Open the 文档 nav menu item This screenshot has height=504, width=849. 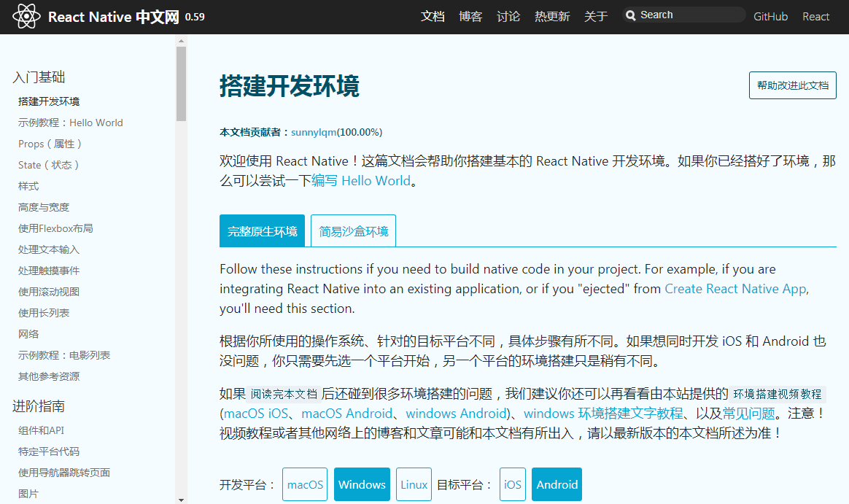(x=433, y=17)
